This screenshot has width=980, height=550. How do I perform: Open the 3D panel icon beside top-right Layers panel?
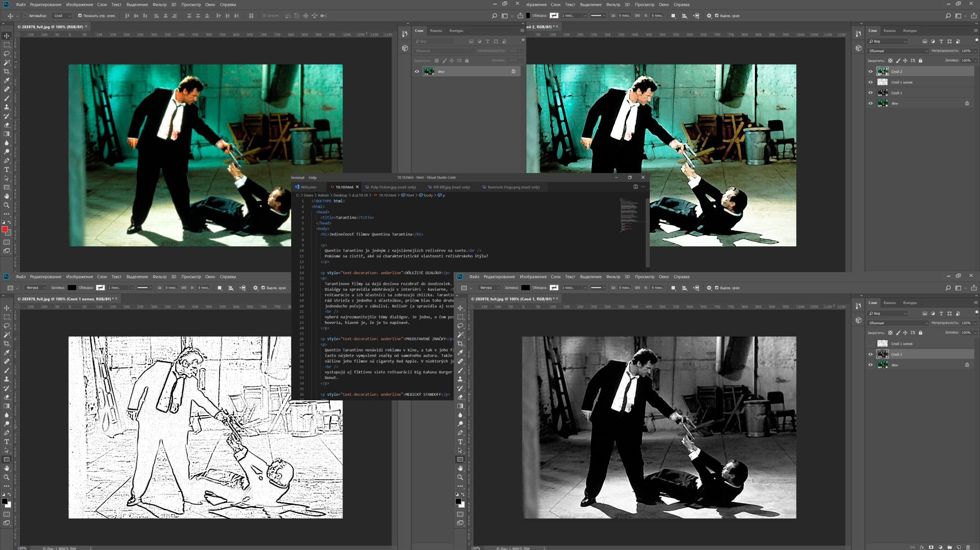pyautogui.click(x=858, y=48)
